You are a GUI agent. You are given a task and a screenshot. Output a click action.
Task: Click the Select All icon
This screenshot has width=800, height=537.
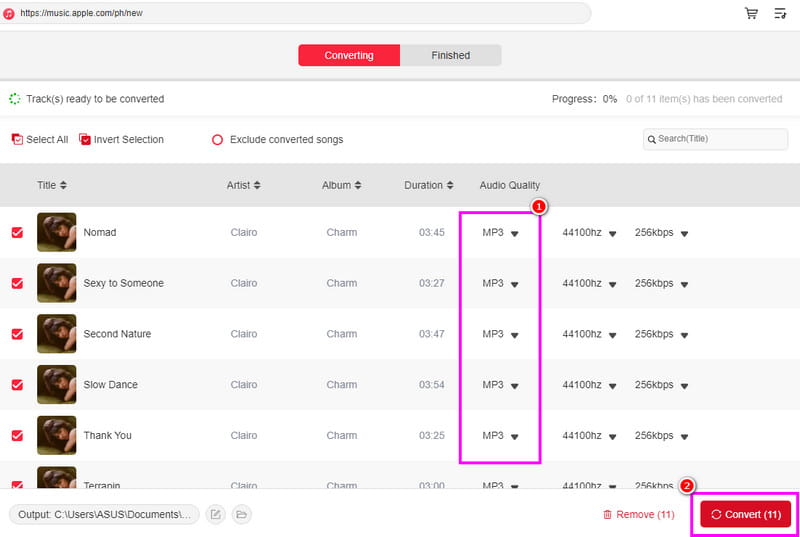(x=17, y=139)
